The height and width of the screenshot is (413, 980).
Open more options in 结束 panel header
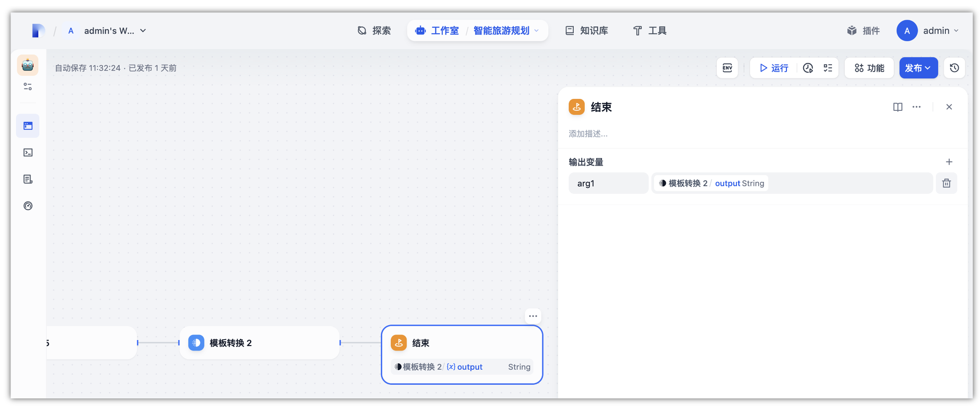click(917, 107)
